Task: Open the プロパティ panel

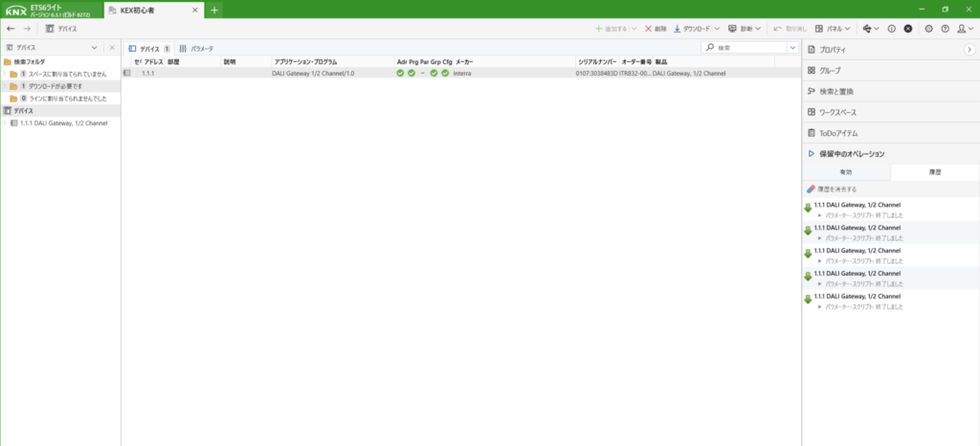Action: click(835, 48)
